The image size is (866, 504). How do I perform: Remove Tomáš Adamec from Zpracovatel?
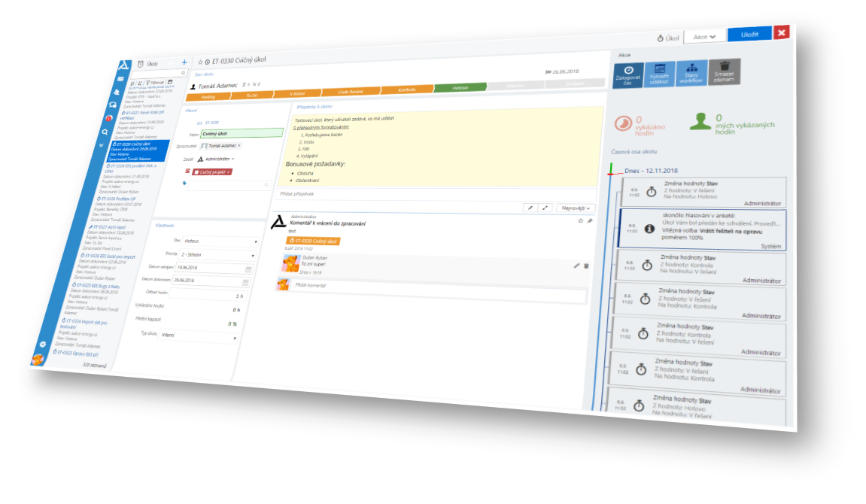tap(239, 145)
